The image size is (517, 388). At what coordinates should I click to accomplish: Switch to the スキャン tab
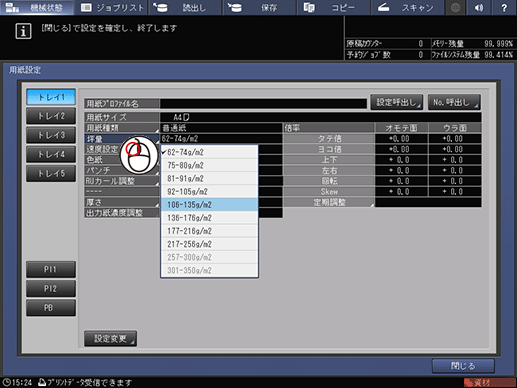408,7
